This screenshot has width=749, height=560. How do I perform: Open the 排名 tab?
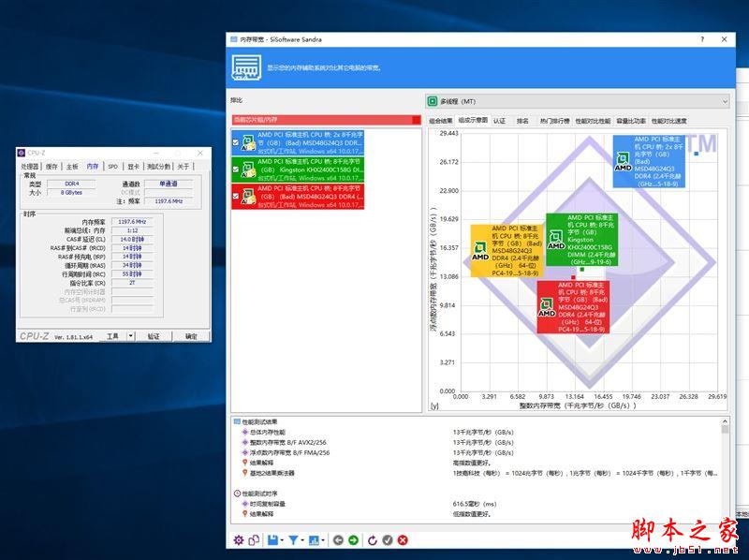click(522, 121)
